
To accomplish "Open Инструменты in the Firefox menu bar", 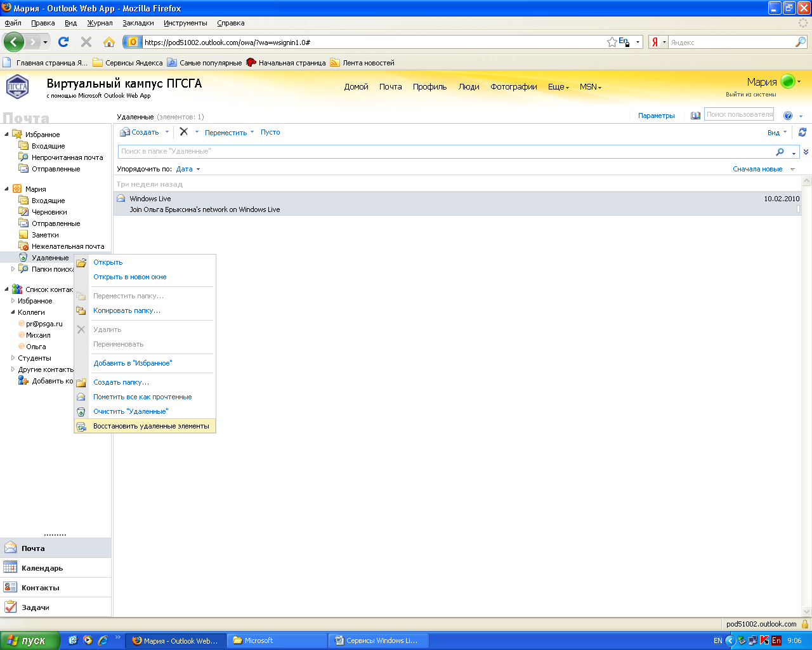I will (185, 23).
